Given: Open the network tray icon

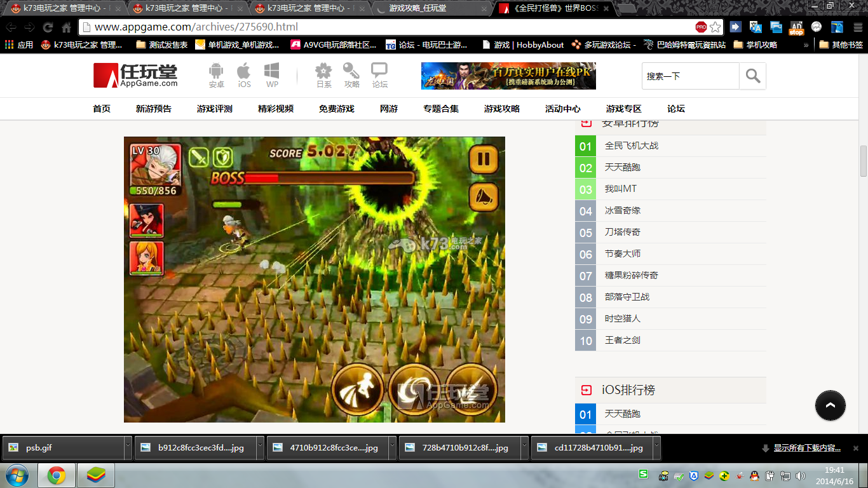Looking at the screenshot, I should 785,475.
